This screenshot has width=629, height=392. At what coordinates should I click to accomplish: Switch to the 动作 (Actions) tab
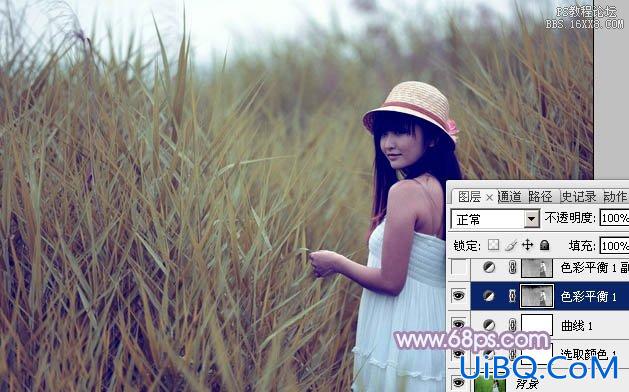point(615,197)
